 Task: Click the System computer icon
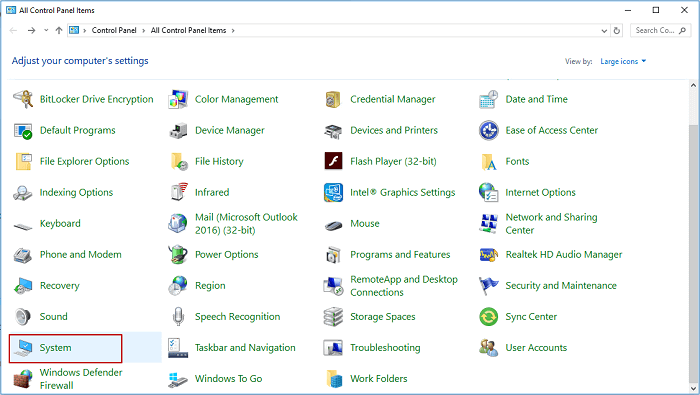pyautogui.click(x=22, y=348)
